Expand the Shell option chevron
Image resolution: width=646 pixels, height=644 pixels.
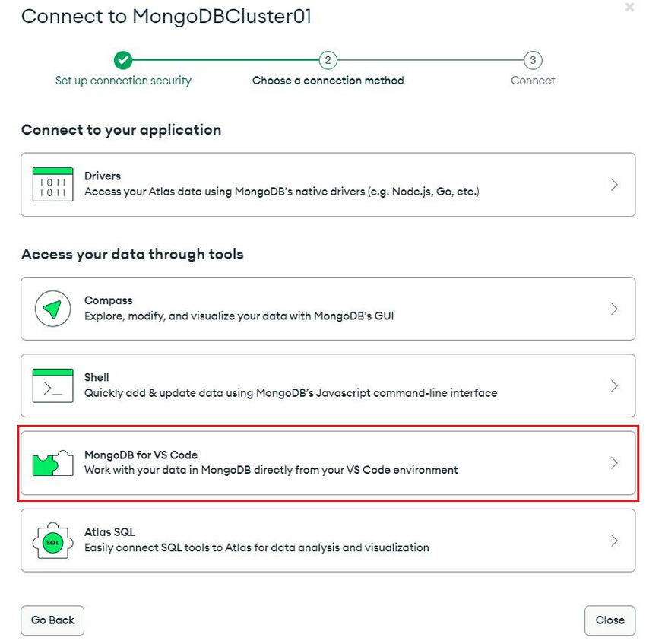[614, 386]
